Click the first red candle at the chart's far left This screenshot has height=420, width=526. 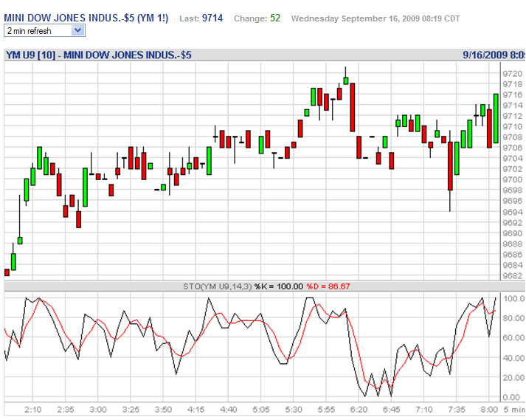7,272
